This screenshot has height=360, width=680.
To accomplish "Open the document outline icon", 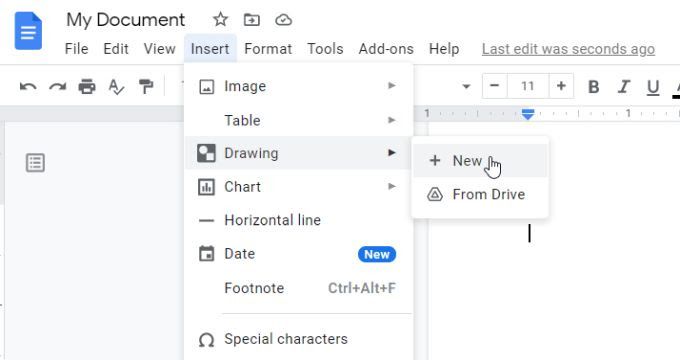I will click(35, 163).
